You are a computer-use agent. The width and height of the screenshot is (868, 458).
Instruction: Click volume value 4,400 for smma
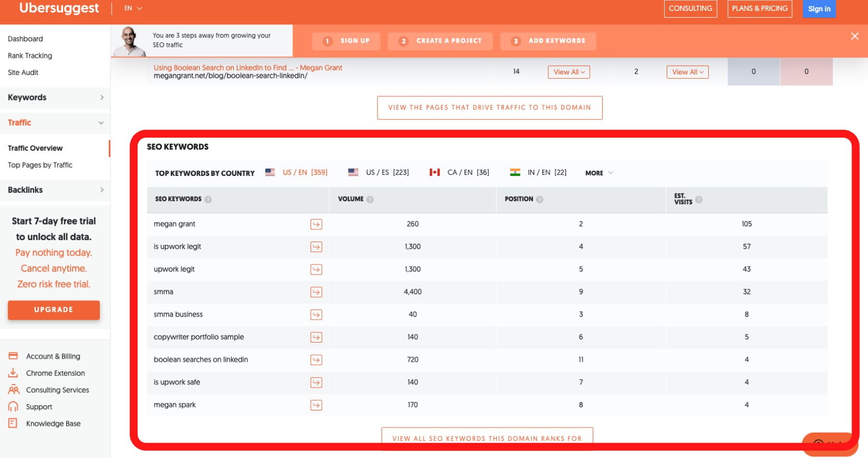pos(413,292)
